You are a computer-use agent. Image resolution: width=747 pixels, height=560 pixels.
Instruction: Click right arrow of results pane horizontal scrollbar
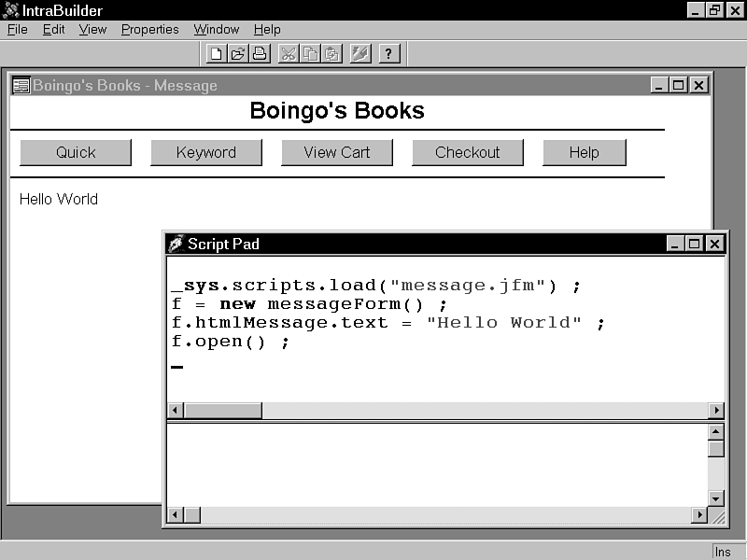699,515
